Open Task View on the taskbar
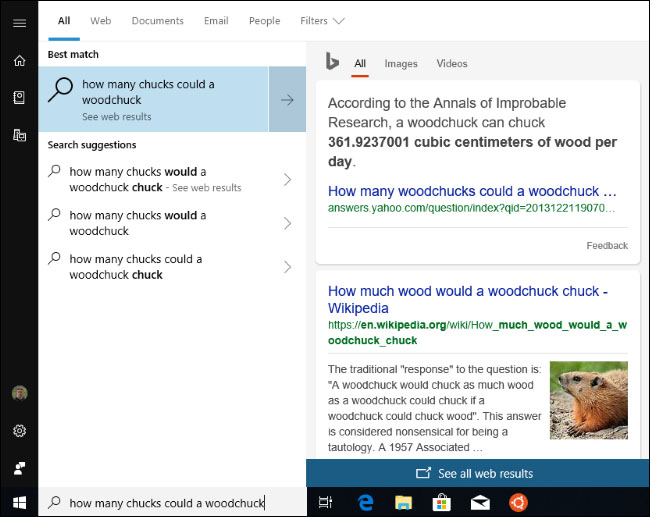The image size is (650, 517). coord(325,502)
